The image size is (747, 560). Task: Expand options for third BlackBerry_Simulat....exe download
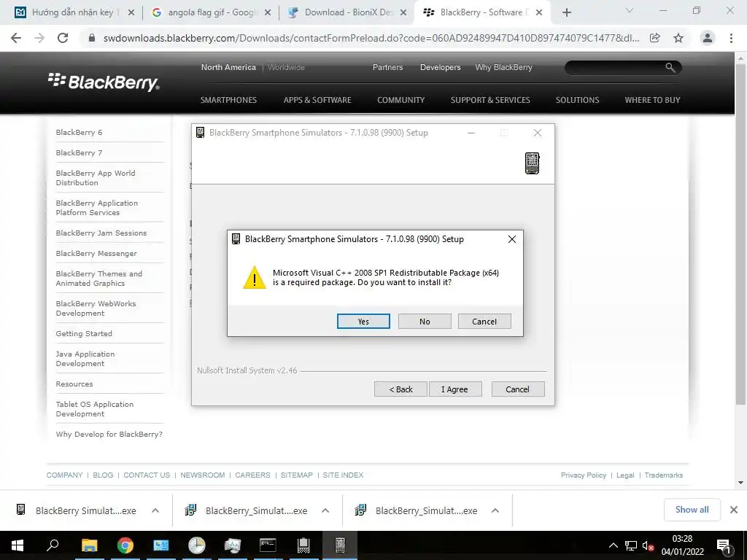point(495,510)
